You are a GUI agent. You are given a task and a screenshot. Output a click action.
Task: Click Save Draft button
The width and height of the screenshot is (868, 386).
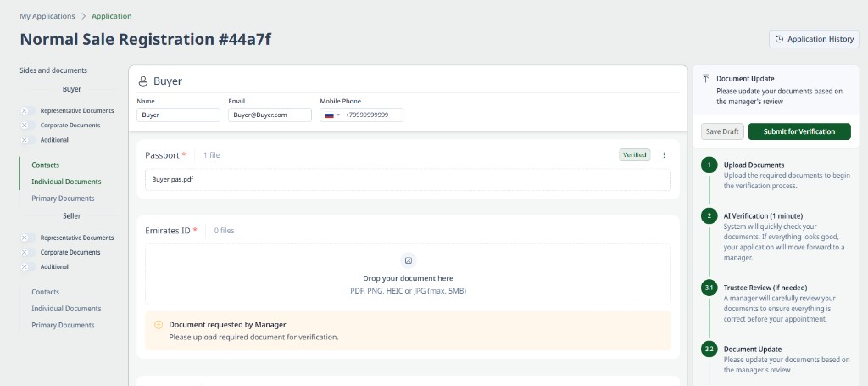click(x=722, y=131)
